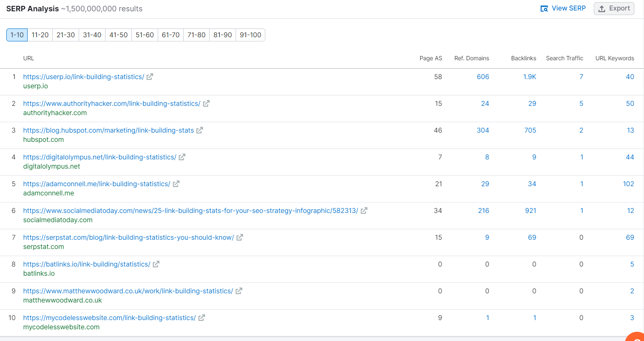
Task: Click the Backlinks column header
Action: pos(523,58)
